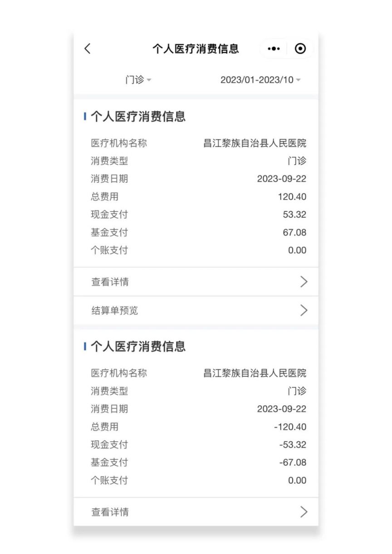Open the 2023/01-2023/10 date range dropdown

260,80
